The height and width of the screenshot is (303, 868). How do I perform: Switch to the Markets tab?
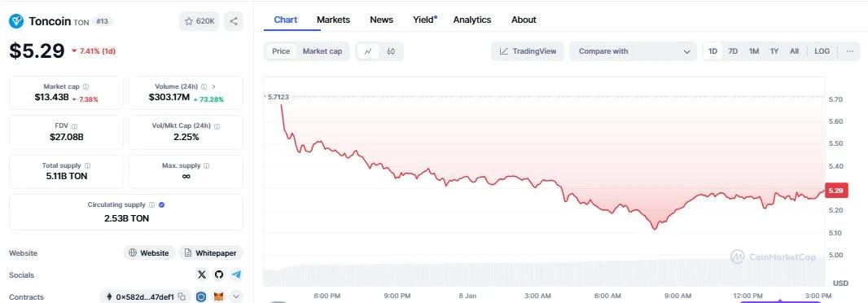coord(333,20)
